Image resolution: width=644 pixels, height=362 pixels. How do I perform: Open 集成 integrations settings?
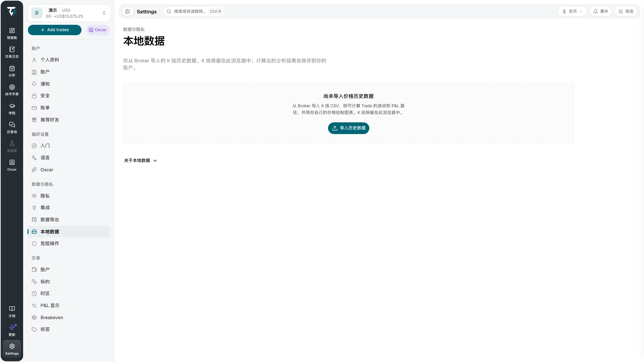click(69, 208)
